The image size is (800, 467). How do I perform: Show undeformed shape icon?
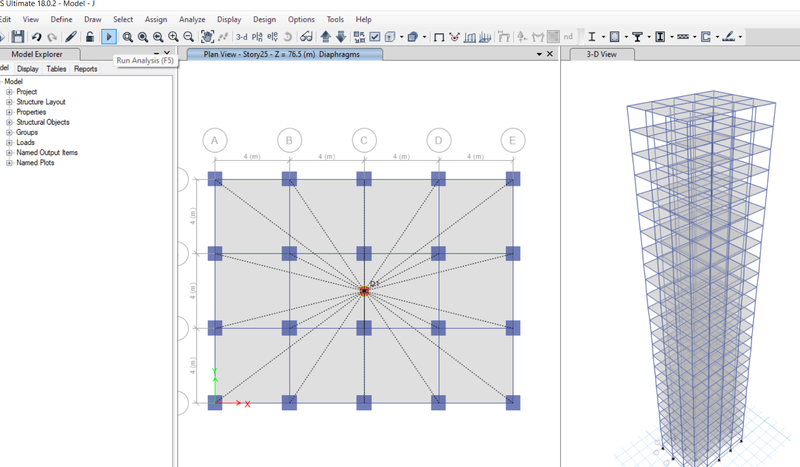pyautogui.click(x=439, y=37)
